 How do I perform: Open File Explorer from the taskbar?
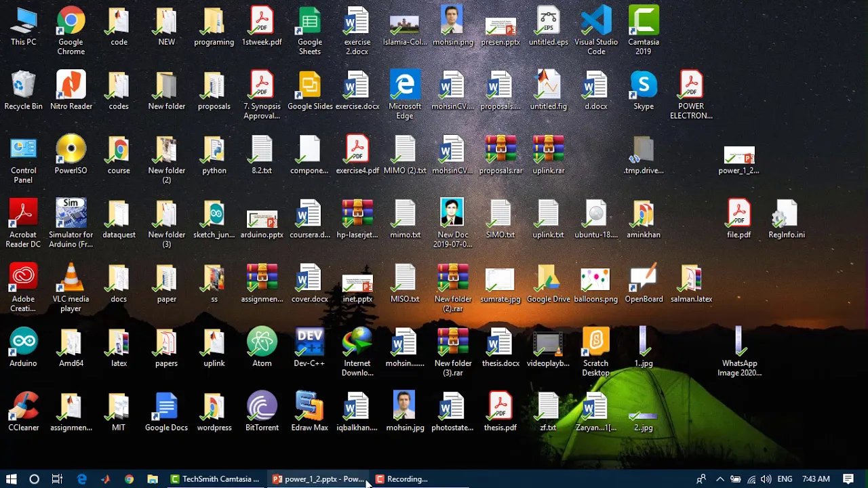(153, 479)
